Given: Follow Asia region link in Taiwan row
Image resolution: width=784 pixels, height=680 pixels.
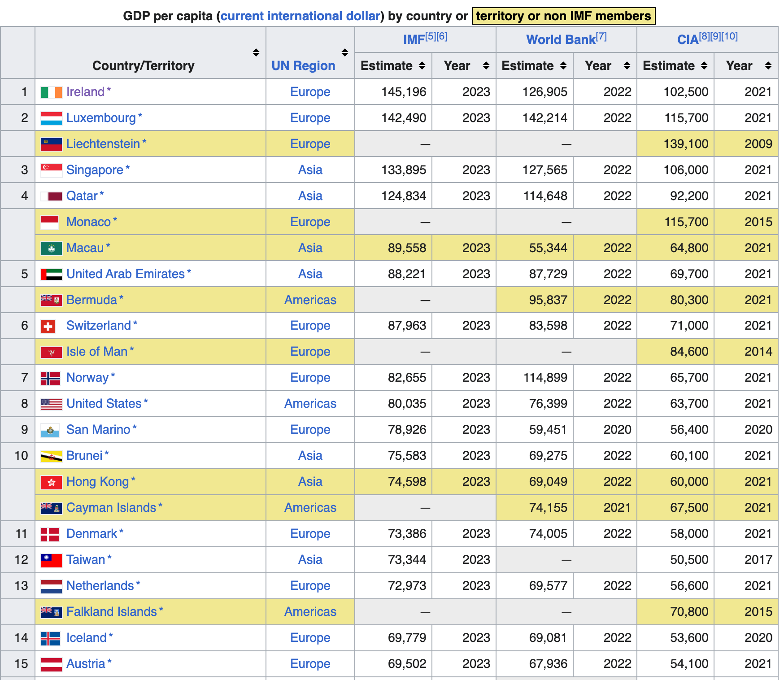Looking at the screenshot, I should coord(310,560).
